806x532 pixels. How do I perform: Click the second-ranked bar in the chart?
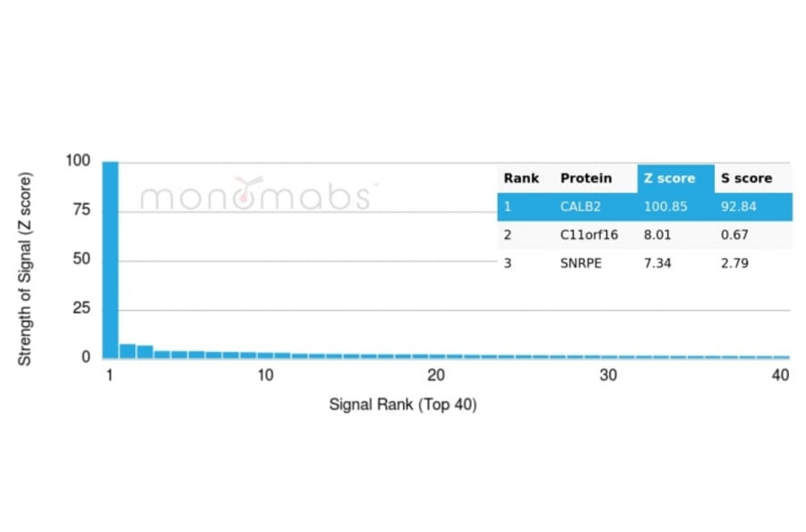128,350
